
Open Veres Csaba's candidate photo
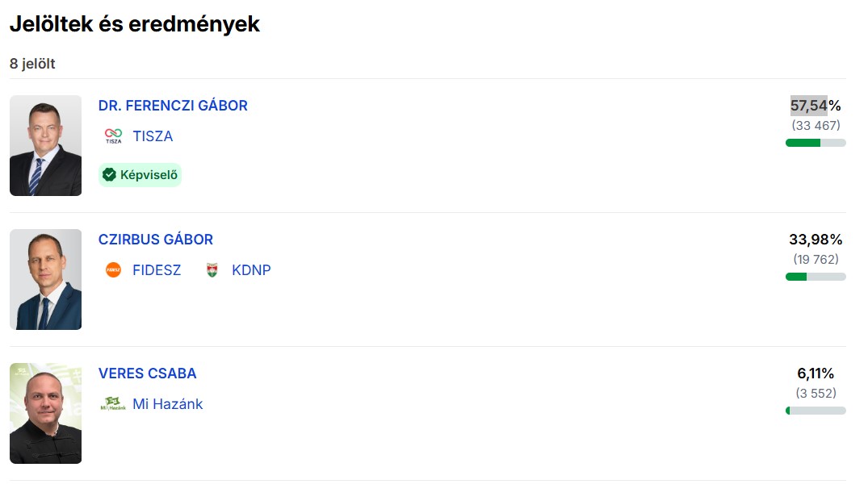click(46, 414)
